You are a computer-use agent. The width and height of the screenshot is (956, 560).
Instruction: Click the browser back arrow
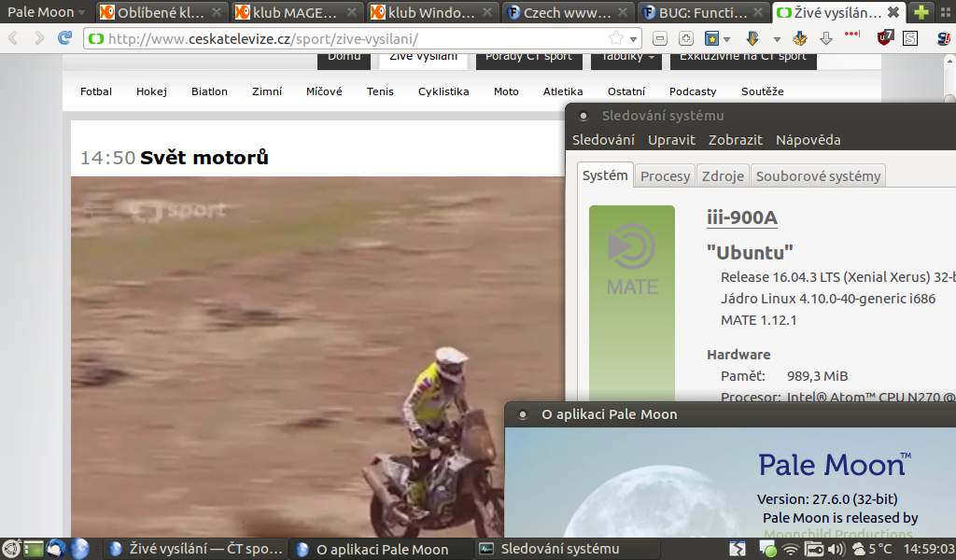pos(13,38)
